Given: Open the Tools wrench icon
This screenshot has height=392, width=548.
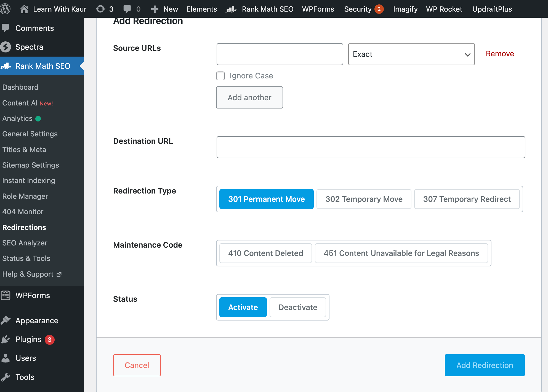Looking at the screenshot, I should click(6, 377).
